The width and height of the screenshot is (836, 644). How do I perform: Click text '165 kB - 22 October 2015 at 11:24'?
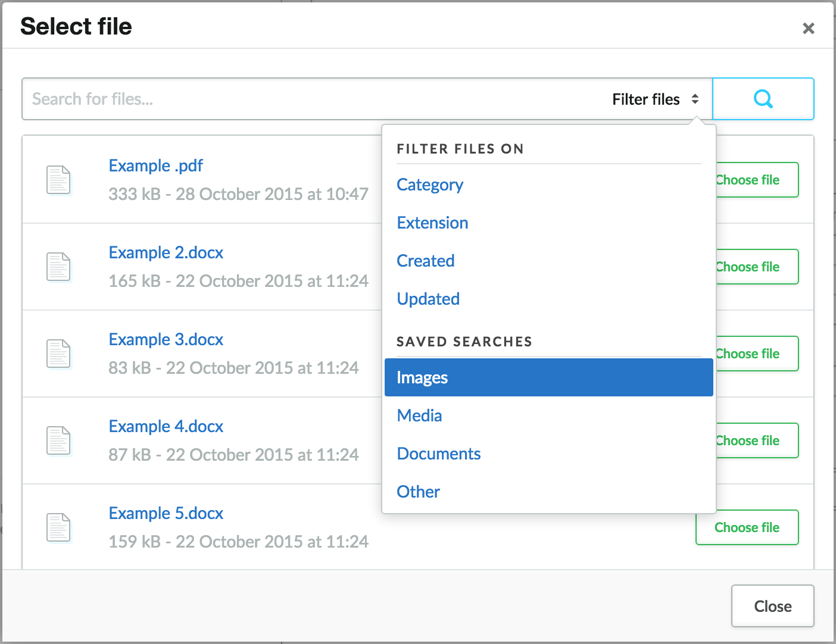point(238,281)
